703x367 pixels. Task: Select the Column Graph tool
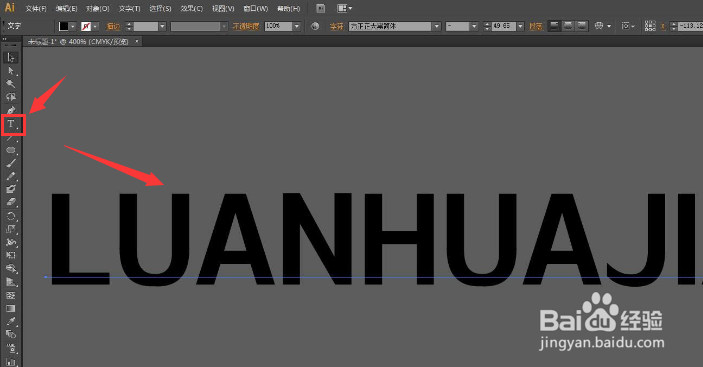11,361
